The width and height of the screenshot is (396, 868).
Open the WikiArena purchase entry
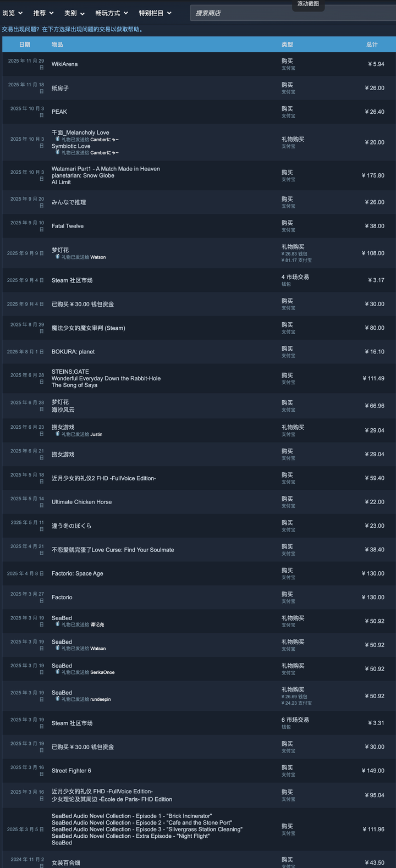click(64, 64)
